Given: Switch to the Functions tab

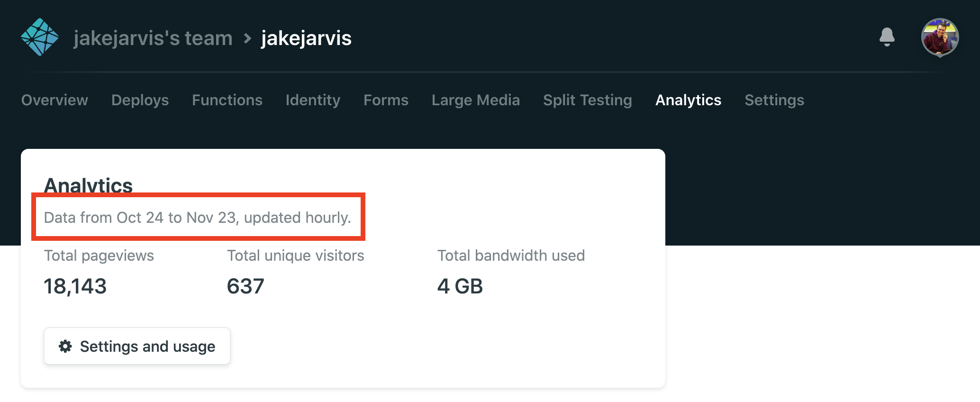Looking at the screenshot, I should pyautogui.click(x=227, y=100).
